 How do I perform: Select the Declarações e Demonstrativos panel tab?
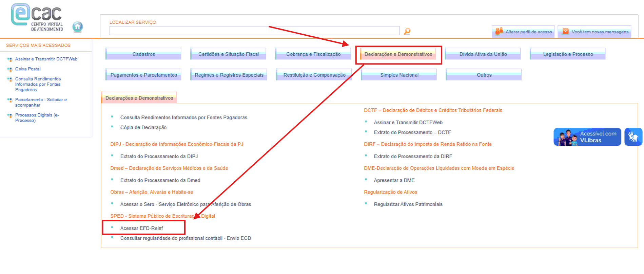(x=139, y=98)
